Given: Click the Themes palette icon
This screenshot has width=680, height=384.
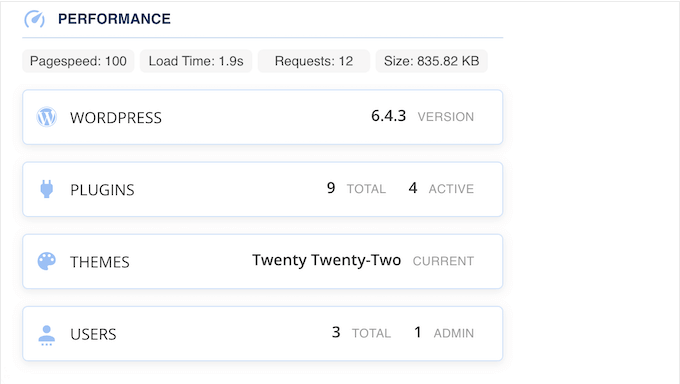Looking at the screenshot, I should click(x=46, y=261).
